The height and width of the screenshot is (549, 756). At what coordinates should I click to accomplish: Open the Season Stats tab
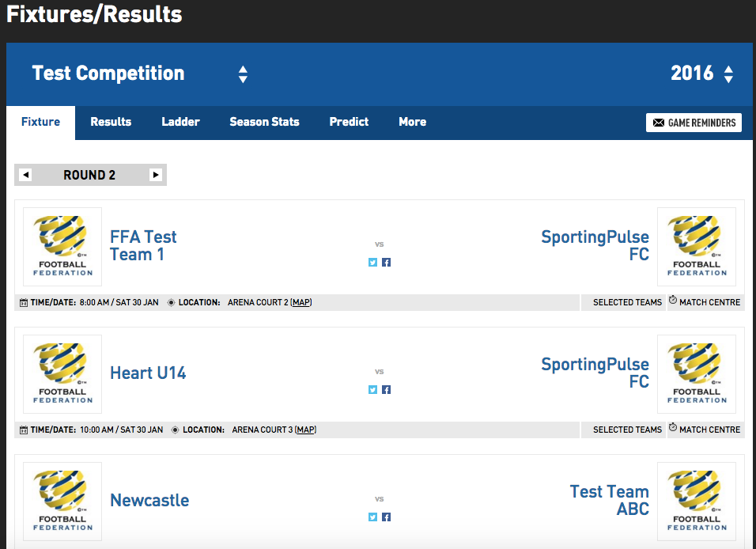tap(264, 122)
